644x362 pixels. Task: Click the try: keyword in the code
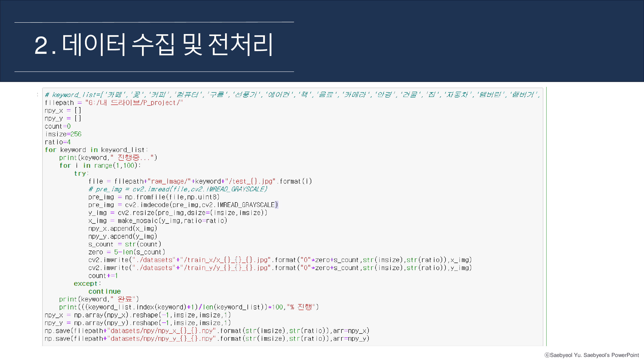pyautogui.click(x=80, y=173)
